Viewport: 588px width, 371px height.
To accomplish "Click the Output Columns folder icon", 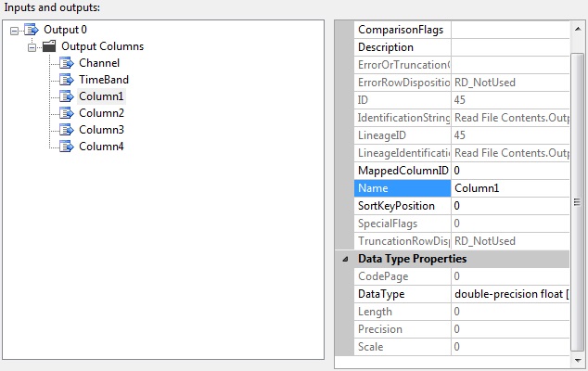I will pos(48,46).
